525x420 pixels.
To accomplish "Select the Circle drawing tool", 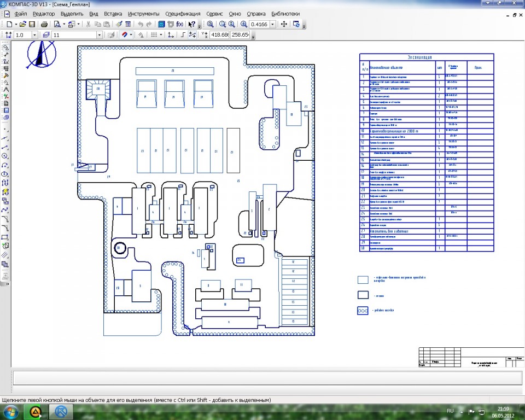I will coord(5,156).
